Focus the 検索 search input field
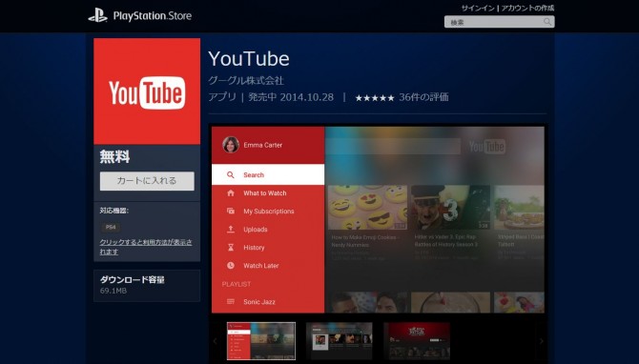639x364 pixels. point(499,22)
